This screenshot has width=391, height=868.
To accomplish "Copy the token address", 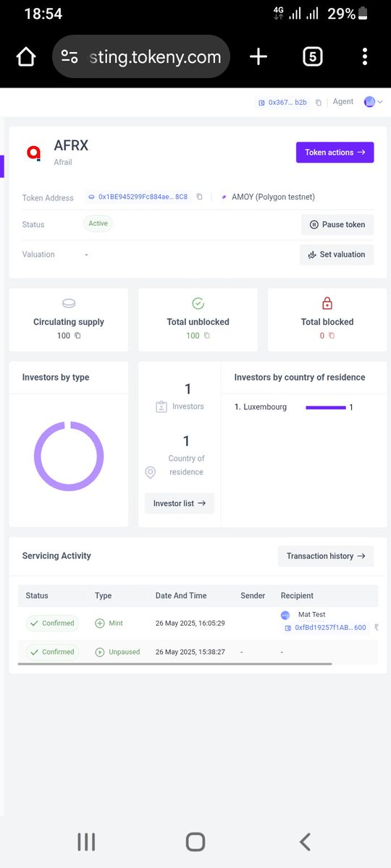I will (200, 197).
